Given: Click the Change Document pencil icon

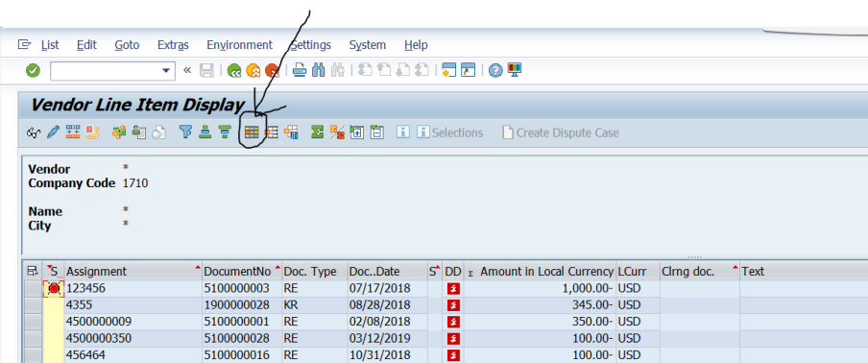Looking at the screenshot, I should (53, 133).
